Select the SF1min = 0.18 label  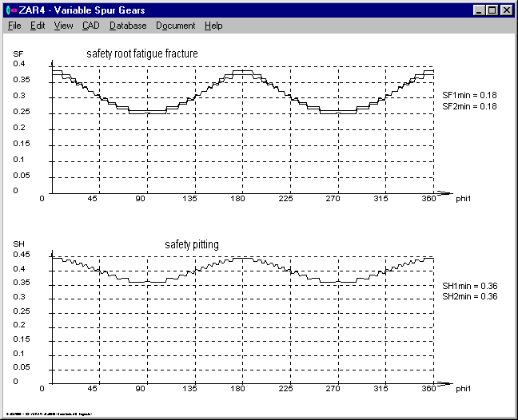click(469, 95)
